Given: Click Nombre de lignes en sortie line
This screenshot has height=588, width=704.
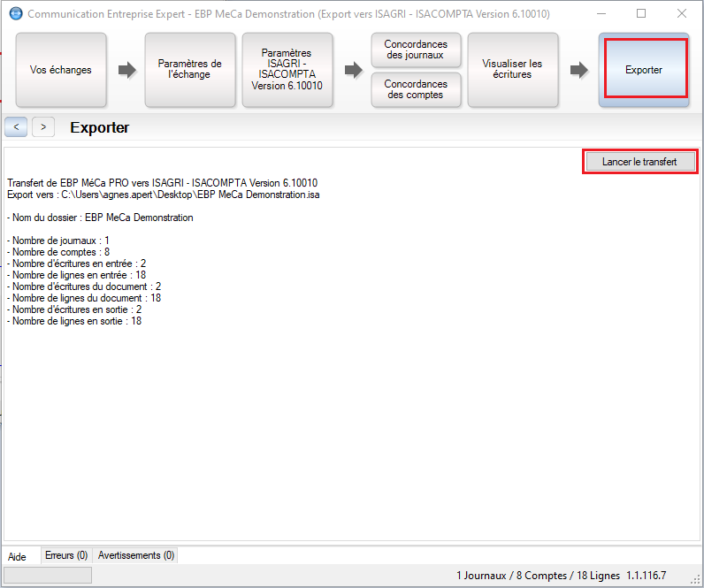Looking at the screenshot, I should [x=74, y=321].
